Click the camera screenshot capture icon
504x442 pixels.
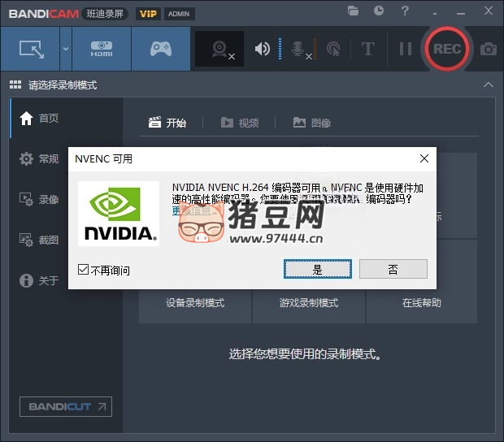(x=488, y=49)
